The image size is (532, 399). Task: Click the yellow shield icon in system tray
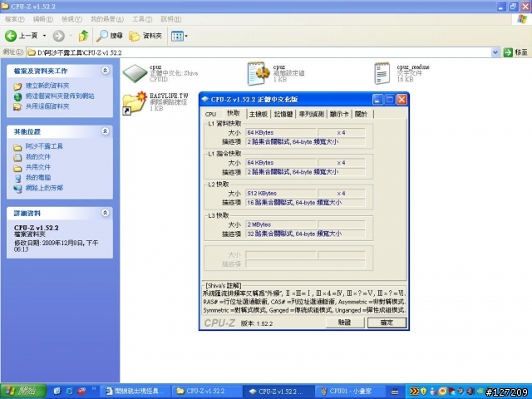pos(424,392)
